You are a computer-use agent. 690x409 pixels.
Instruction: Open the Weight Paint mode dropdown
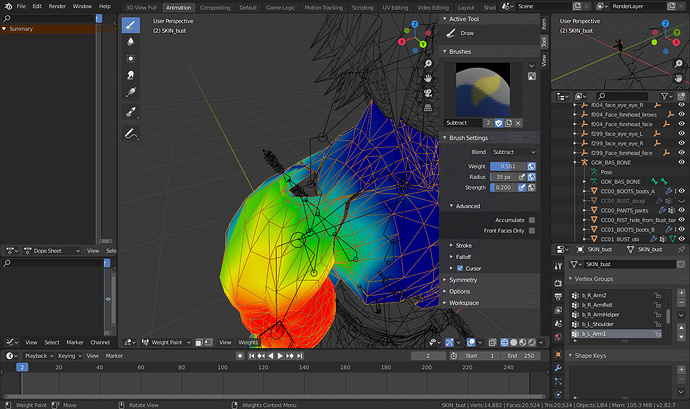click(166, 342)
